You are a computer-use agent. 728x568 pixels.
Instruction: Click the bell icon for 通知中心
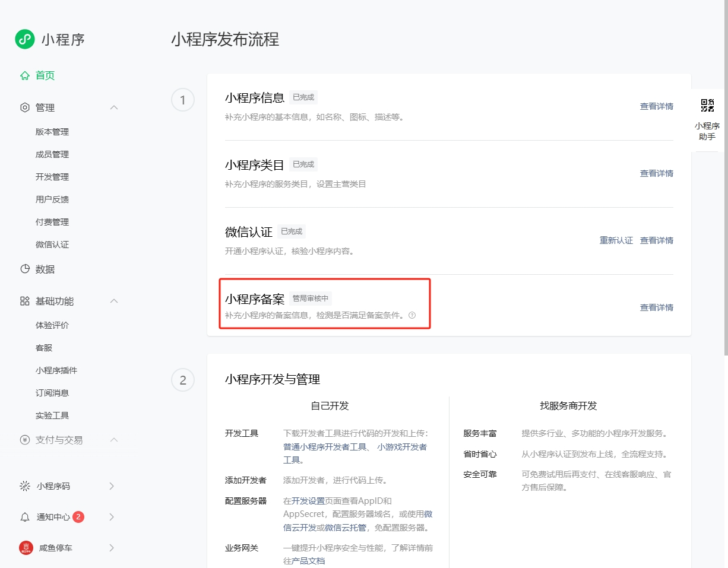tap(25, 517)
